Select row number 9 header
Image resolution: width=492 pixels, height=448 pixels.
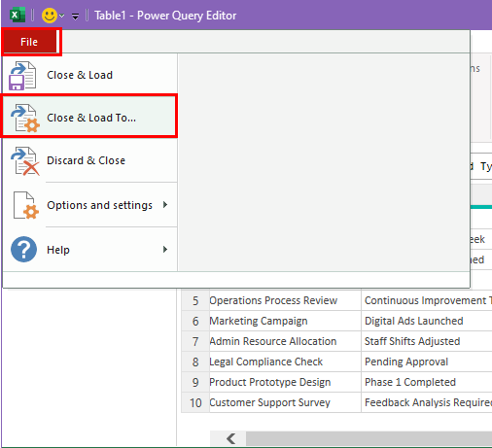[195, 382]
